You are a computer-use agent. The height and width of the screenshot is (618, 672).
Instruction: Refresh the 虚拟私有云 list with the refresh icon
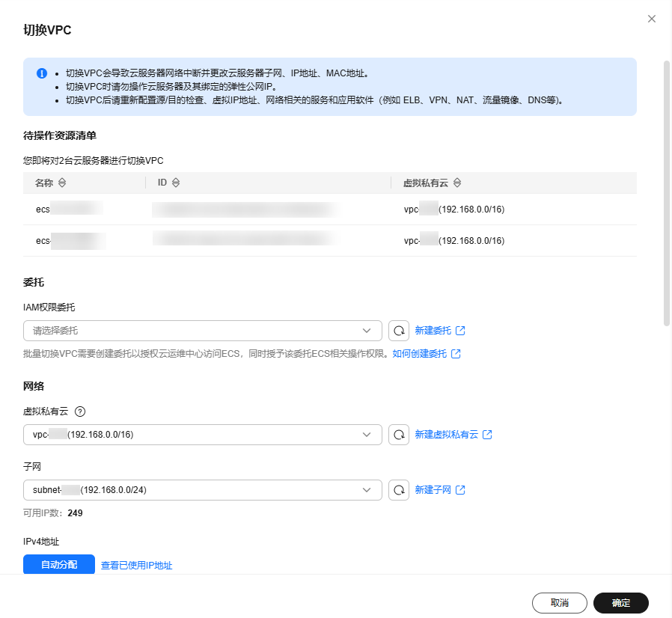(398, 434)
